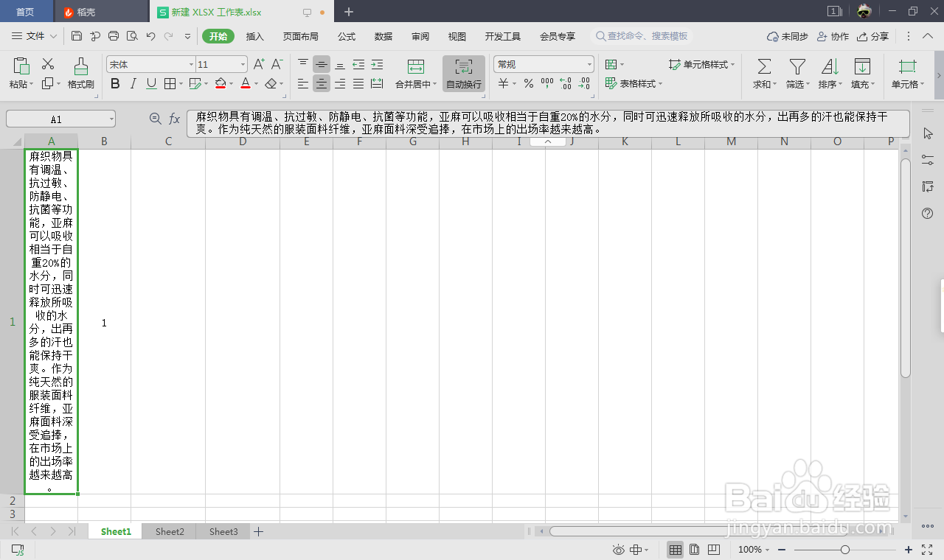
Task: Toggle reading mode in the status bar
Action: [x=618, y=550]
